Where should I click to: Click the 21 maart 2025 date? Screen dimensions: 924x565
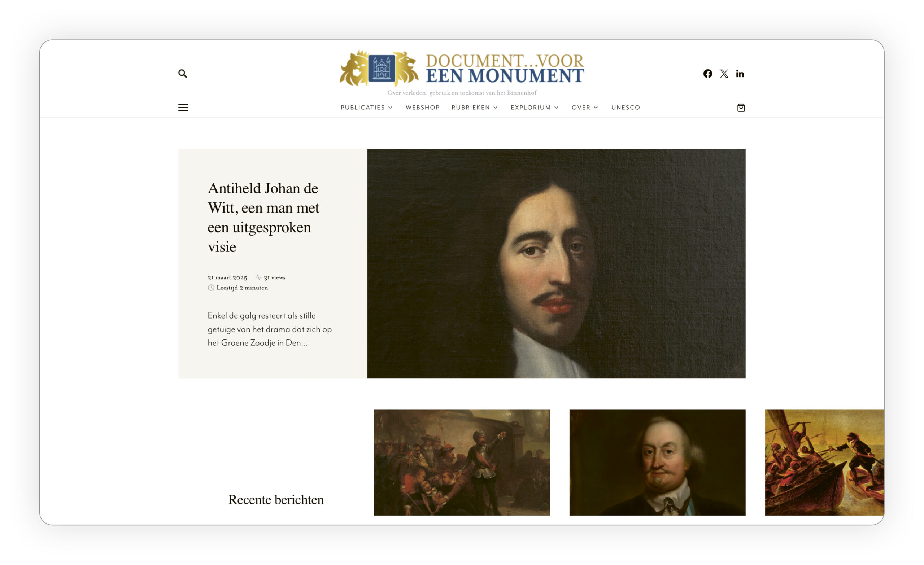[227, 277]
